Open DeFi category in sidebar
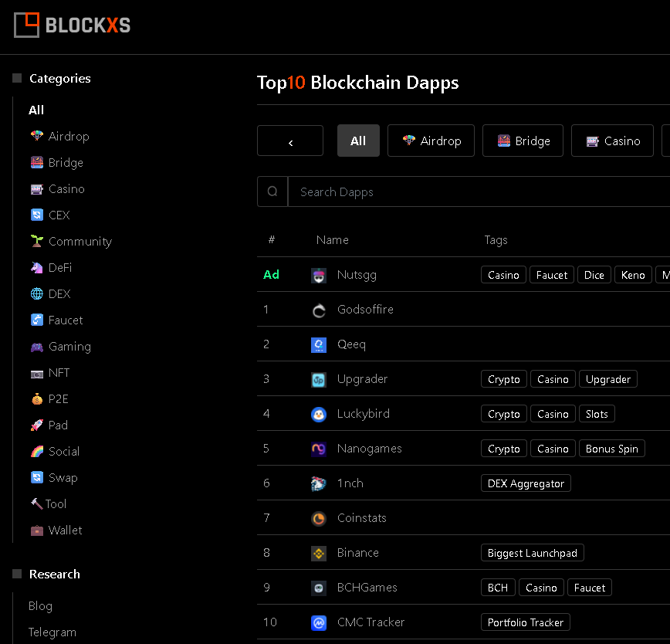The height and width of the screenshot is (644, 670). click(x=60, y=267)
